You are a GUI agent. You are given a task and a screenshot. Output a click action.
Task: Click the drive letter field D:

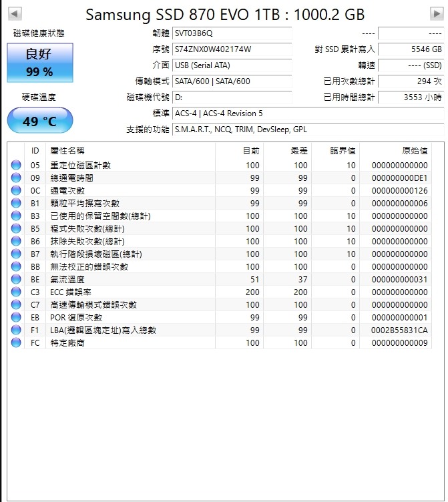tap(232, 97)
